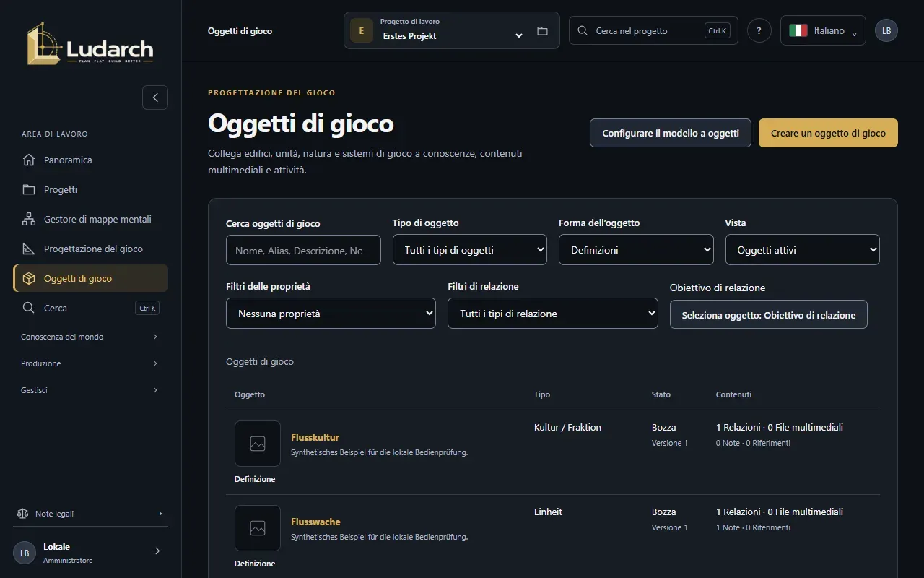This screenshot has height=578, width=924.
Task: Open the Tipo di oggetto dropdown
Action: click(470, 250)
